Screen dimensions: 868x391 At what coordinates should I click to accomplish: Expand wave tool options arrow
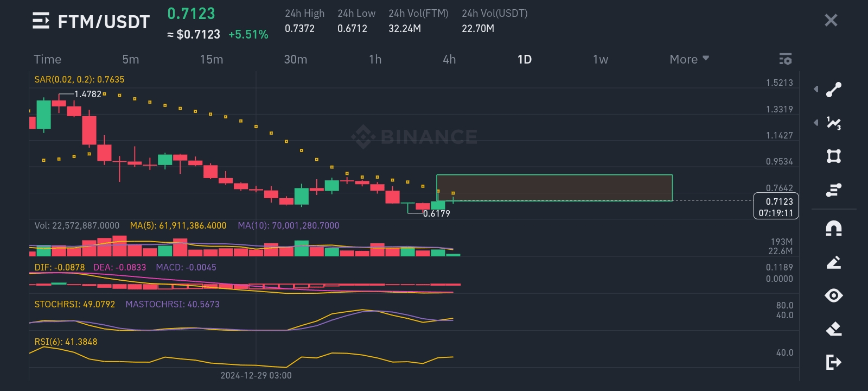point(816,123)
